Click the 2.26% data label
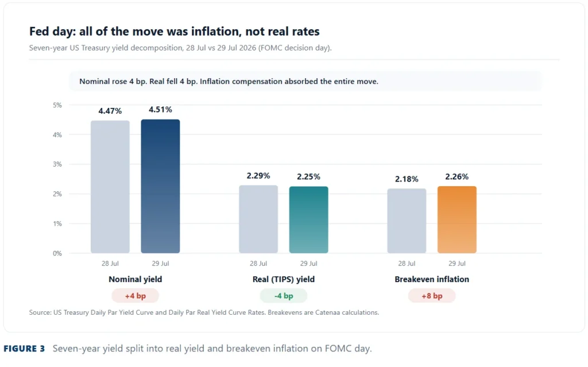Screen dimensions: 588x367 [x=457, y=176]
